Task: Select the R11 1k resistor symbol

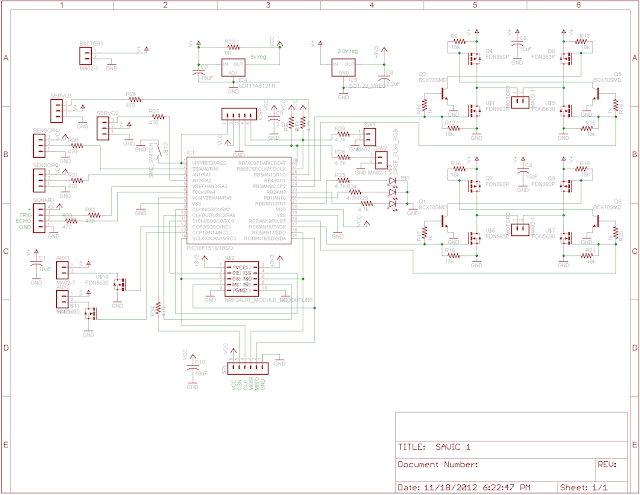Action: point(424,105)
